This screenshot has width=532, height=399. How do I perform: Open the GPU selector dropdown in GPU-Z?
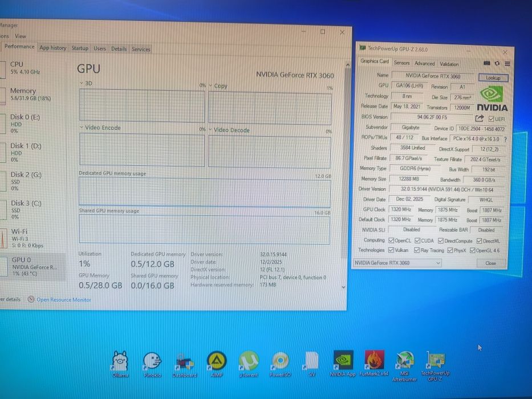397,263
